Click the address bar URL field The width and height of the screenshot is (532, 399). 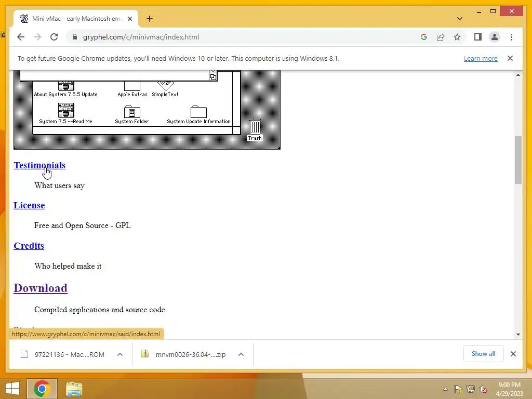[x=244, y=37]
